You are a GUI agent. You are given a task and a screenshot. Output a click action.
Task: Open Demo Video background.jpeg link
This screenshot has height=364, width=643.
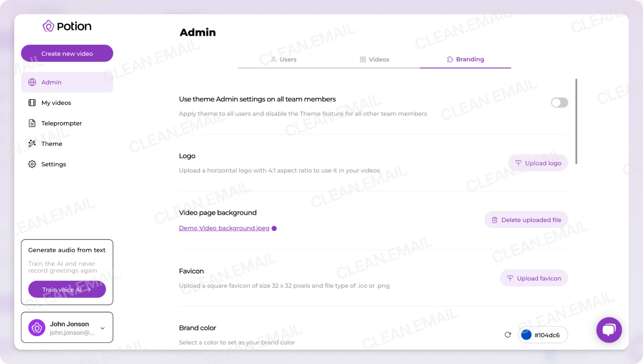223,228
